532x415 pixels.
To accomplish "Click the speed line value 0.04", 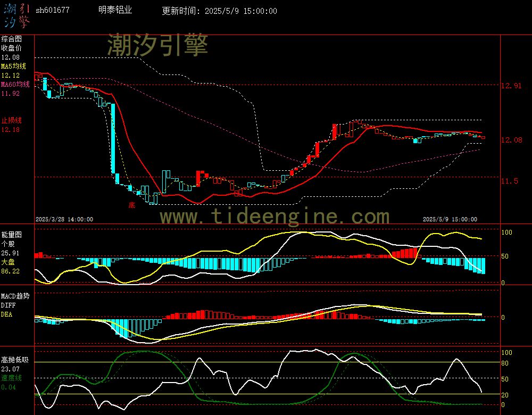I will coord(9,387).
